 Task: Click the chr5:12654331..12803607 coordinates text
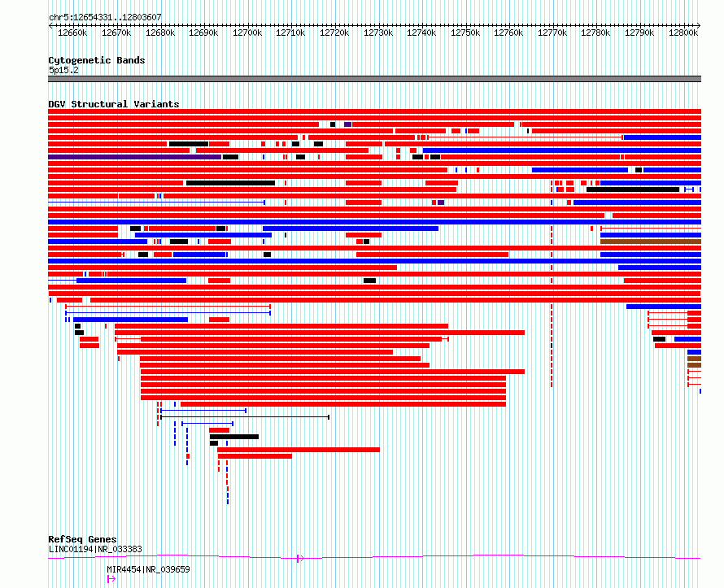coord(105,17)
